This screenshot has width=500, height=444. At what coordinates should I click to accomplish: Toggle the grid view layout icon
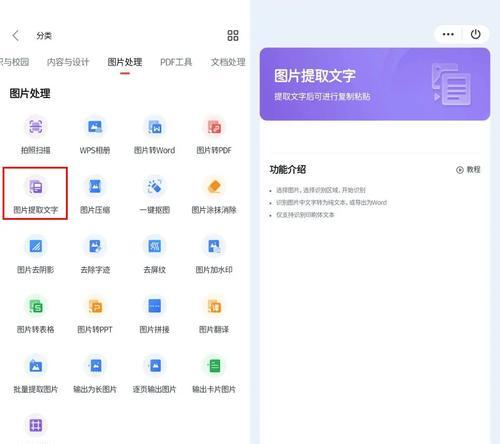[x=233, y=35]
